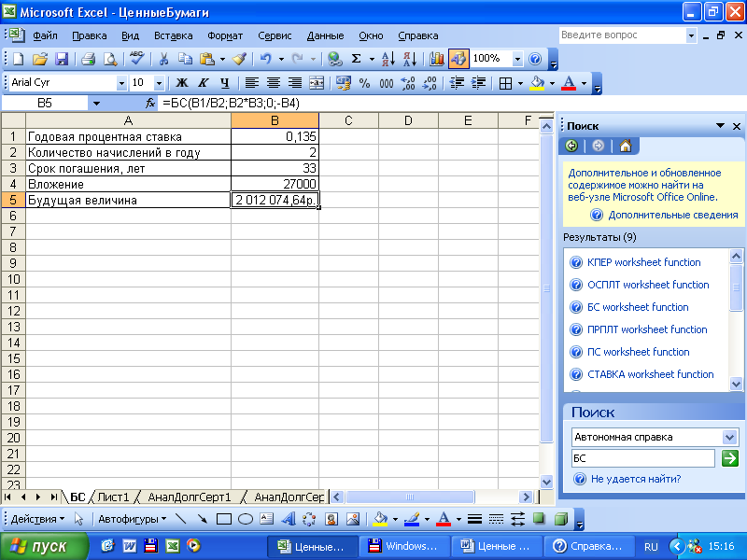
Task: Switch to the АналДолгСерт1 sheet tab
Action: tap(190, 497)
